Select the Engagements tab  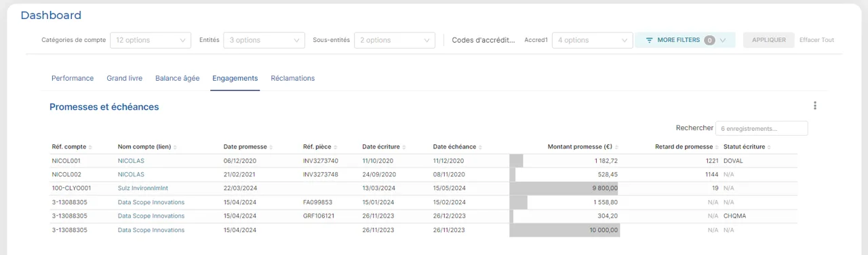(x=235, y=78)
